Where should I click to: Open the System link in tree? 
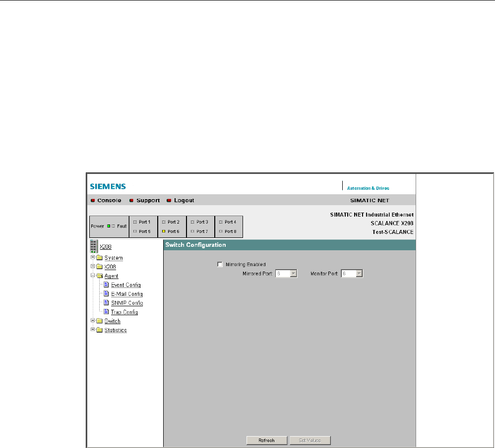114,258
